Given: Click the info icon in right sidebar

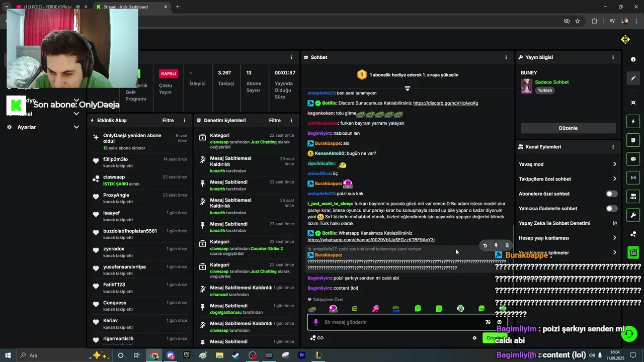Looking at the screenshot, I should [x=633, y=59].
